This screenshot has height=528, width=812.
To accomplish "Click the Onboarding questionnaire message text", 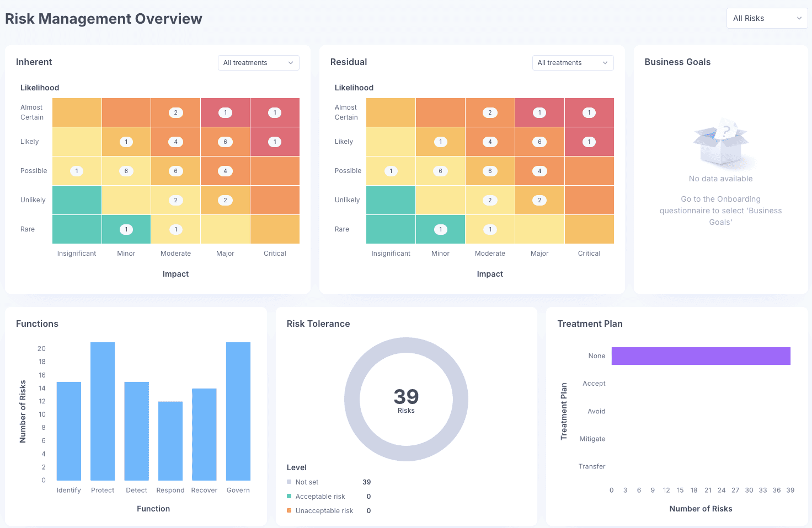I will click(720, 210).
